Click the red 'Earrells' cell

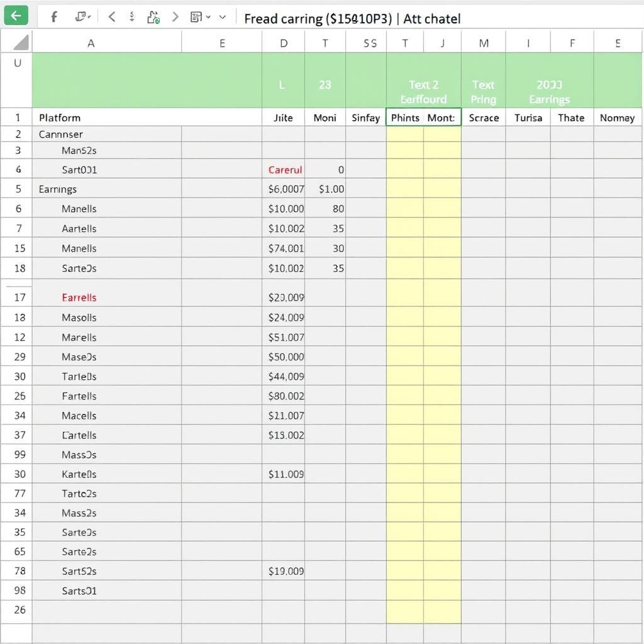pos(79,297)
